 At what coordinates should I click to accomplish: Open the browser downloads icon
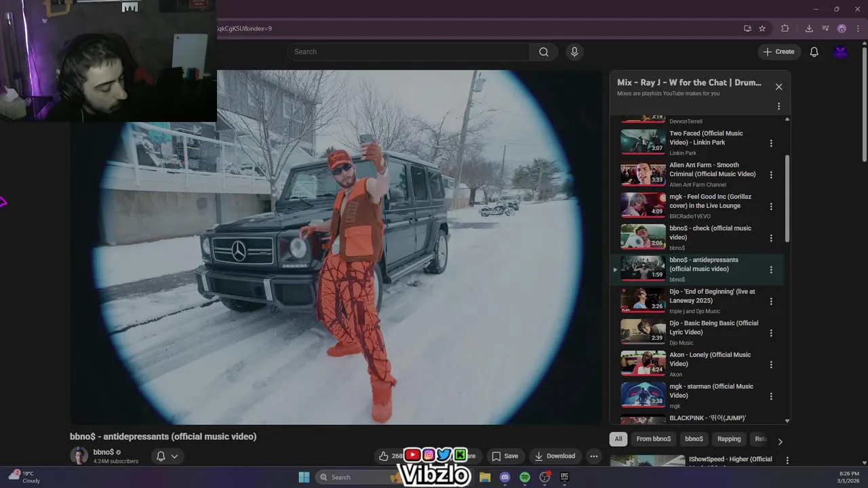tap(809, 28)
